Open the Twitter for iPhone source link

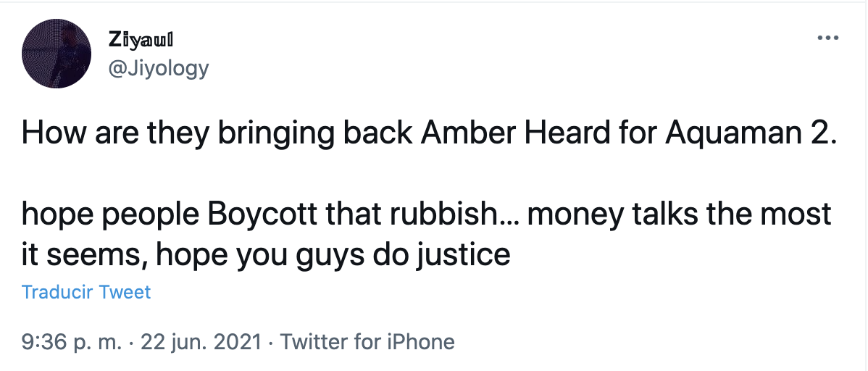point(367,342)
